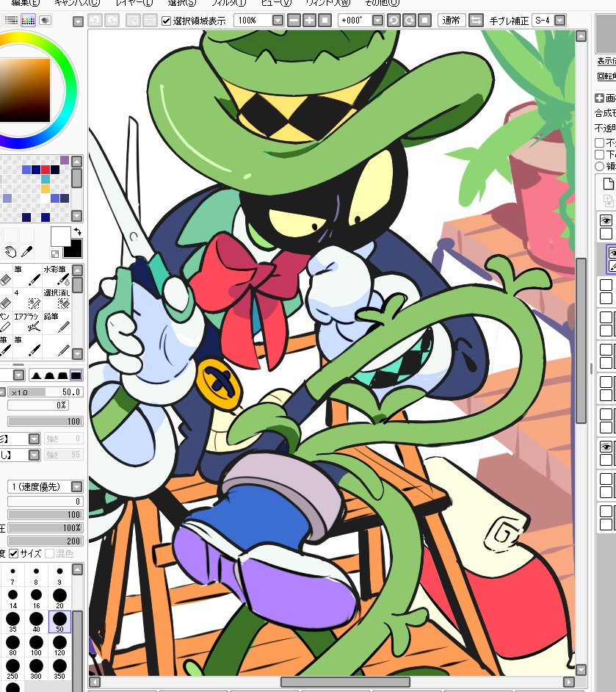This screenshot has height=692, width=616.
Task: Open the color panel options dropdown arrow
Action: click(x=78, y=21)
